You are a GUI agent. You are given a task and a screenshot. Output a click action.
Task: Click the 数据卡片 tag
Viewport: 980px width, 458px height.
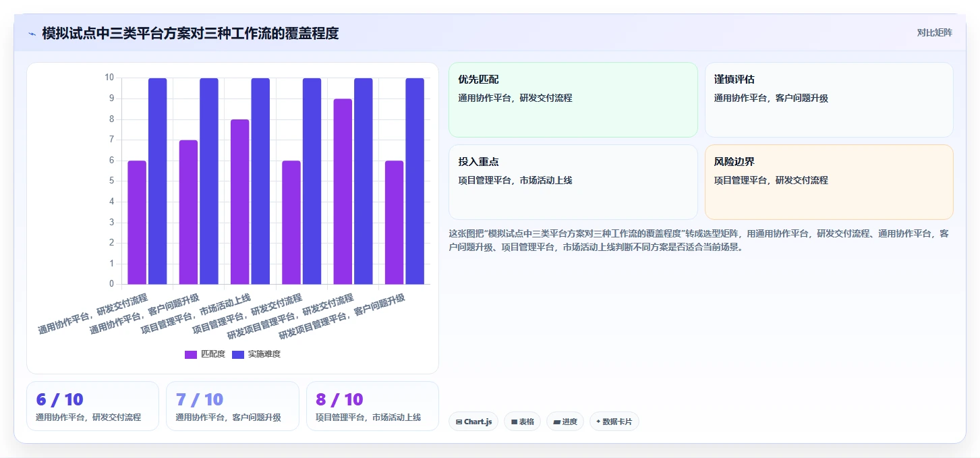point(614,422)
